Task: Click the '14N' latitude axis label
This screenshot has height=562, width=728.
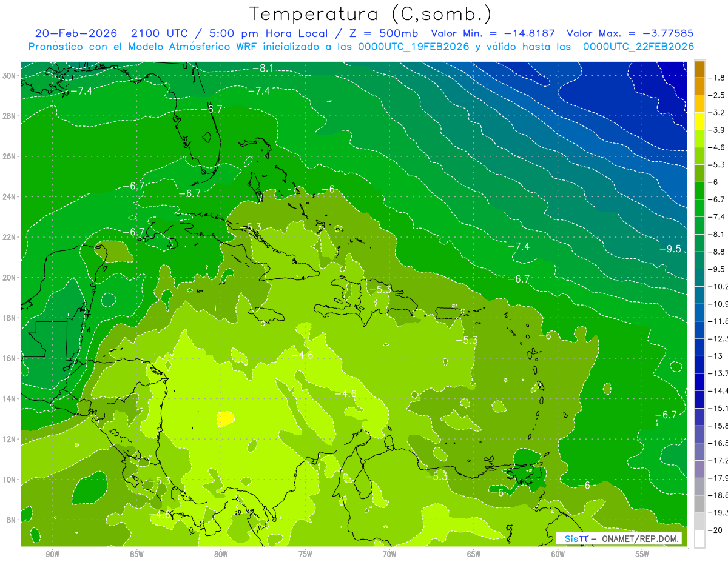Action: [x=9, y=399]
